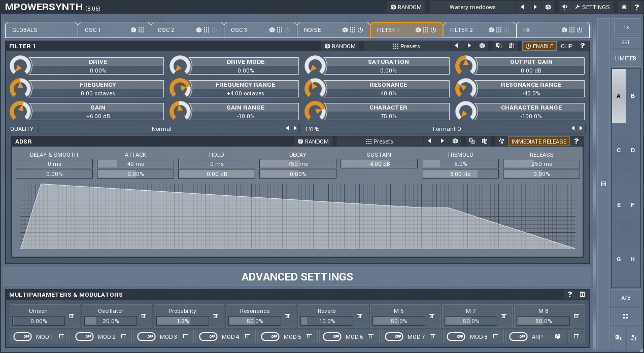Viewport: 644px width, 353px height.
Task: Switch to the FX tab
Action: (x=538, y=30)
